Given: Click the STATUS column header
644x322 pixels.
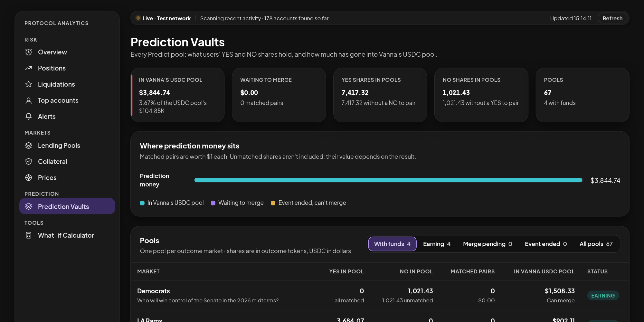Looking at the screenshot, I should click(x=597, y=271).
